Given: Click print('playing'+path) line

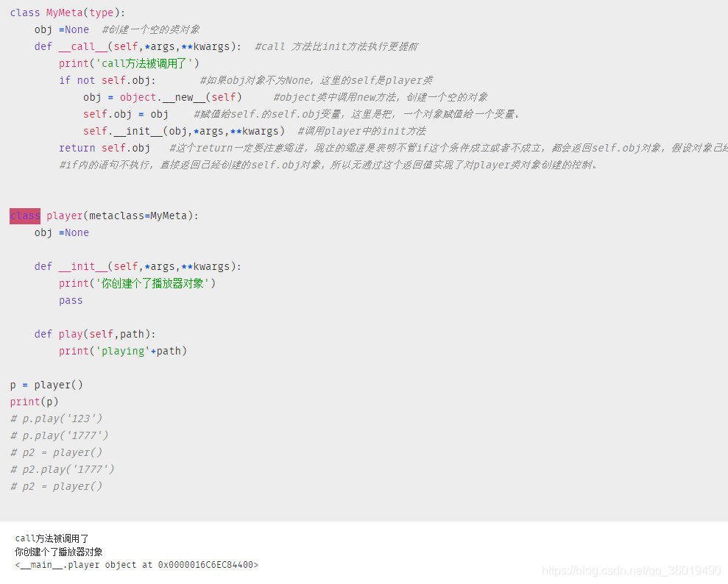Looking at the screenshot, I should click(123, 351).
